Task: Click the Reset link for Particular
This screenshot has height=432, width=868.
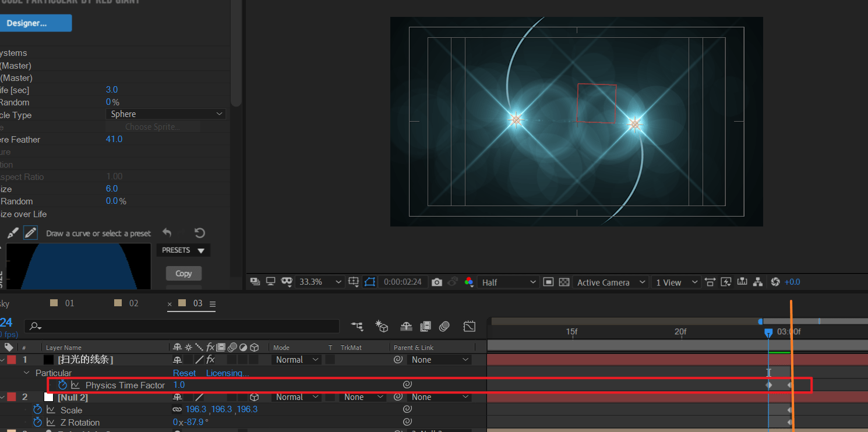Action: point(184,373)
